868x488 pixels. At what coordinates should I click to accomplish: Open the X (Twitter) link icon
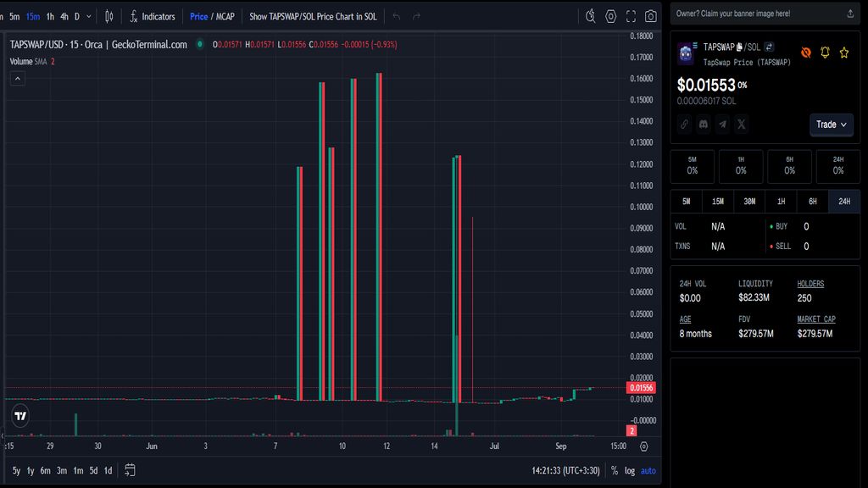click(x=741, y=125)
